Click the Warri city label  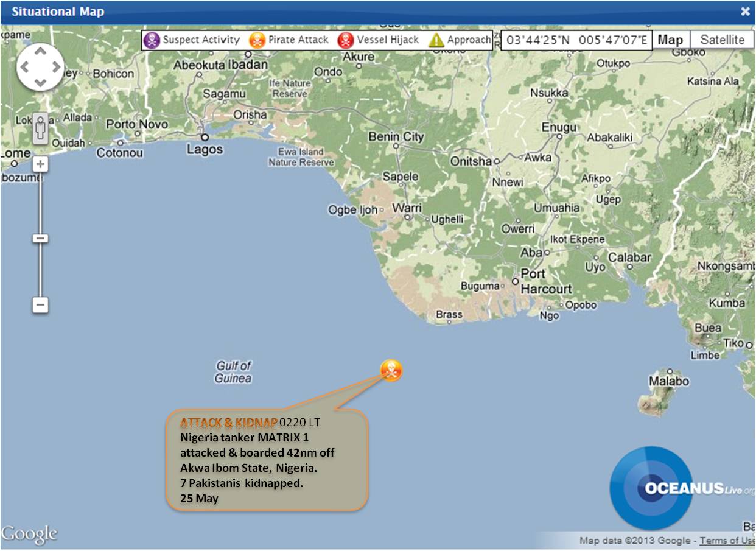click(x=407, y=208)
